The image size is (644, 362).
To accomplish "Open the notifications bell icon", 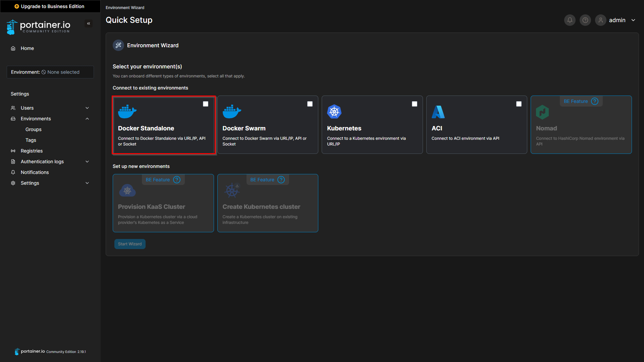I will pyautogui.click(x=569, y=20).
